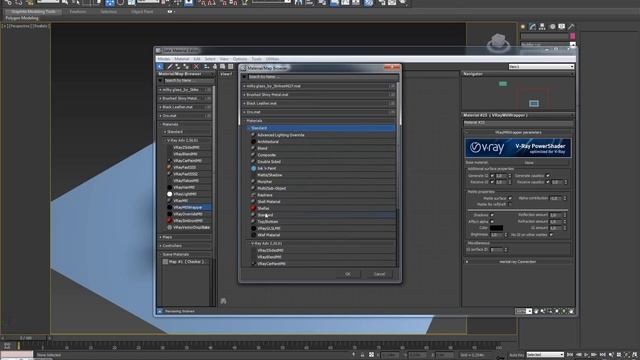Open the Motion tab icon in command panel
640x360 pixels.
[x=552, y=27]
